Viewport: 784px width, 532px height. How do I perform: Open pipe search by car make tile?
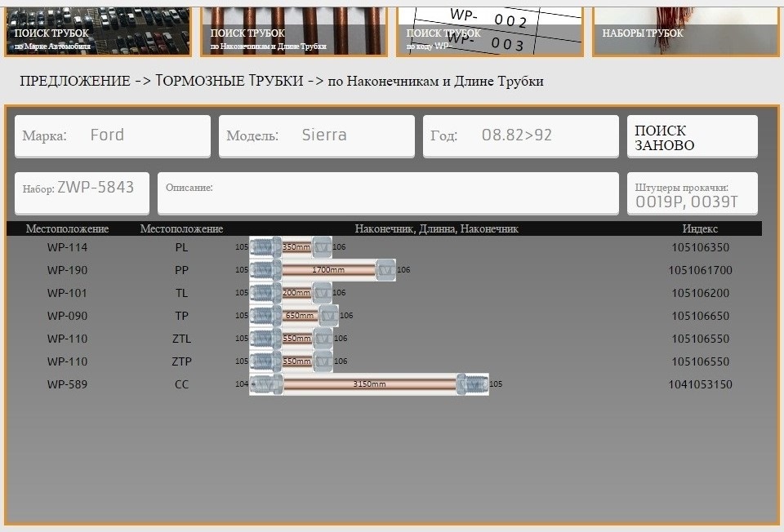[97, 31]
